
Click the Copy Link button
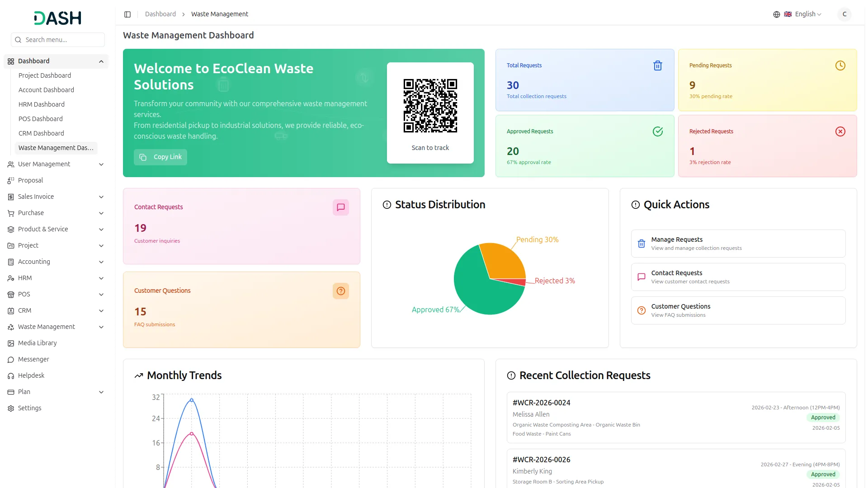160,157
